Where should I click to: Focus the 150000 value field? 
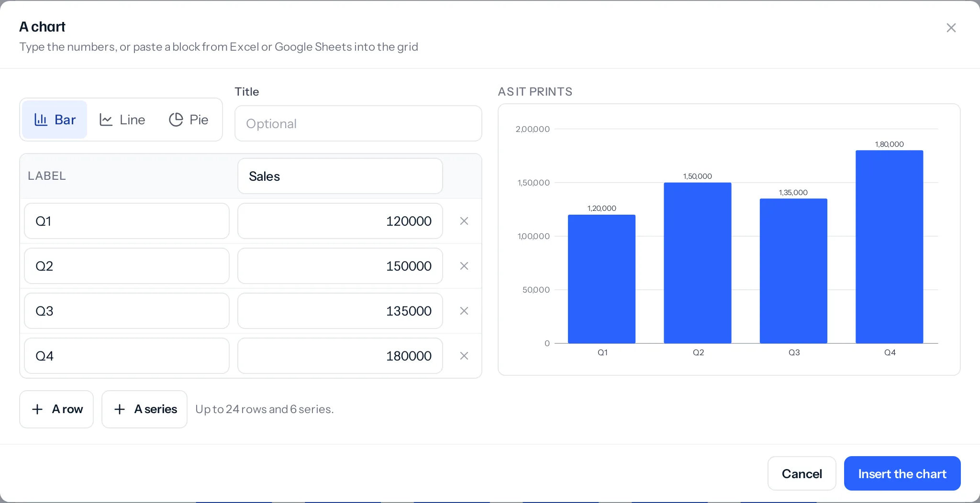(x=340, y=266)
